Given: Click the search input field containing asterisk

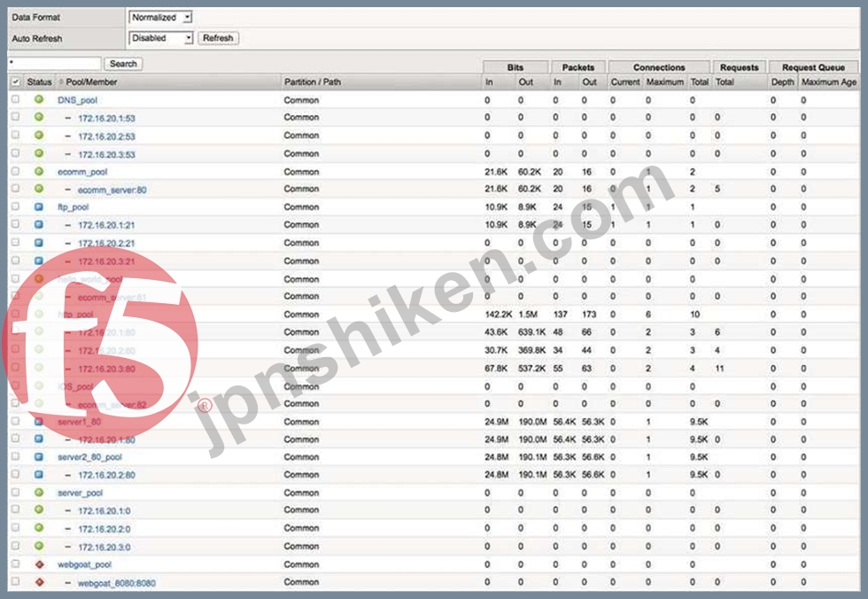Looking at the screenshot, I should click(55, 64).
